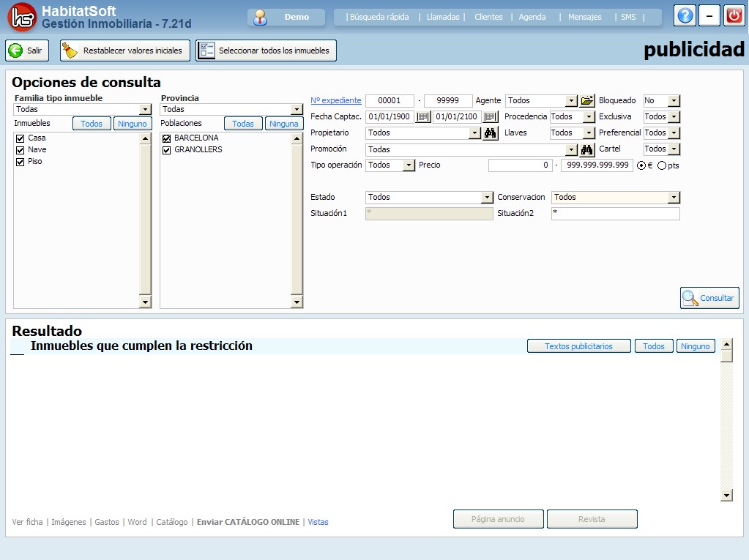
Task: Toggle the Nave checkbox
Action: pyautogui.click(x=20, y=150)
